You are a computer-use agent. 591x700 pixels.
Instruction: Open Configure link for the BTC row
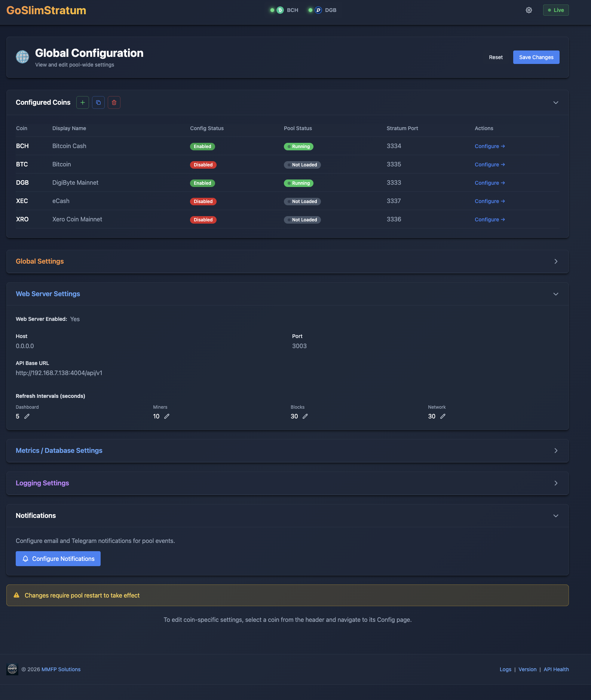coord(490,165)
